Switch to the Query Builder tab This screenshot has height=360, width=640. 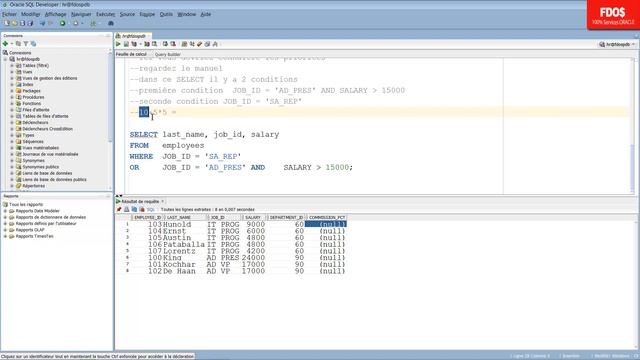tap(168, 54)
